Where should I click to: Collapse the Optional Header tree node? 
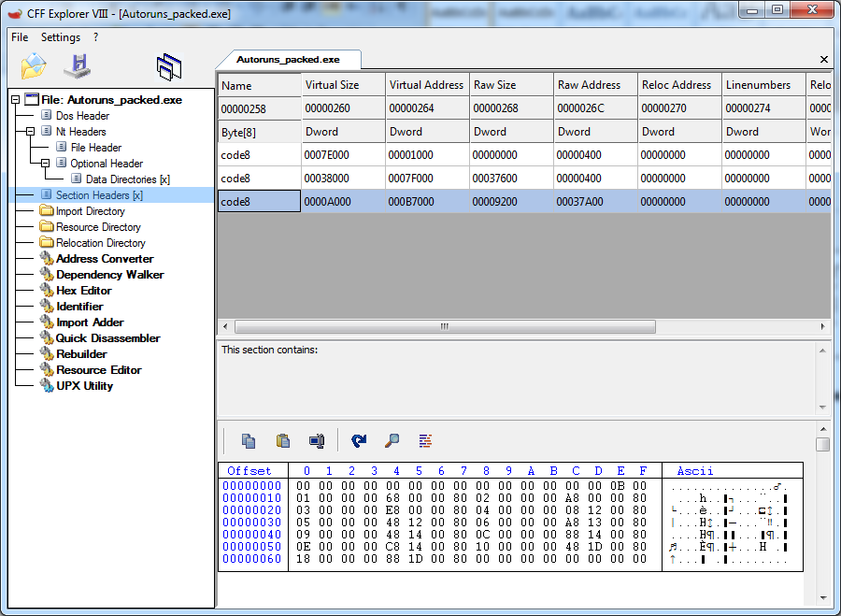click(46, 164)
